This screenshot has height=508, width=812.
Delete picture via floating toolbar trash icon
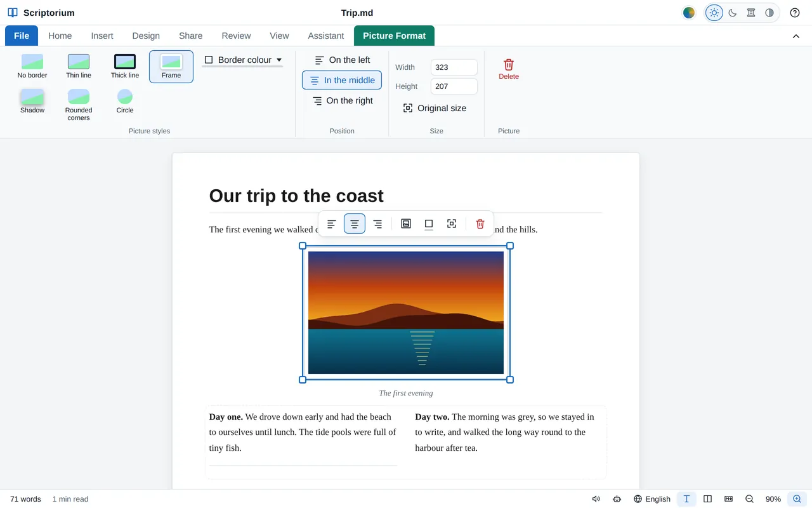(x=480, y=224)
